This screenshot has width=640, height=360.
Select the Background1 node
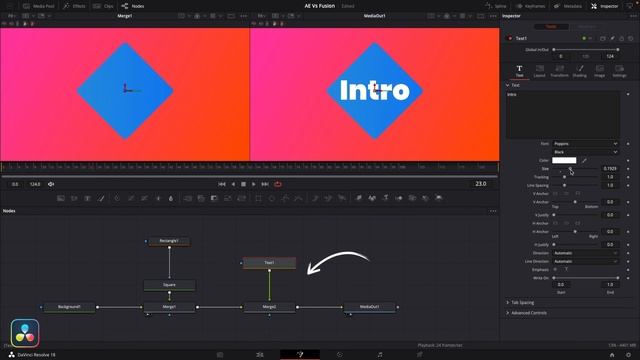tap(69, 307)
